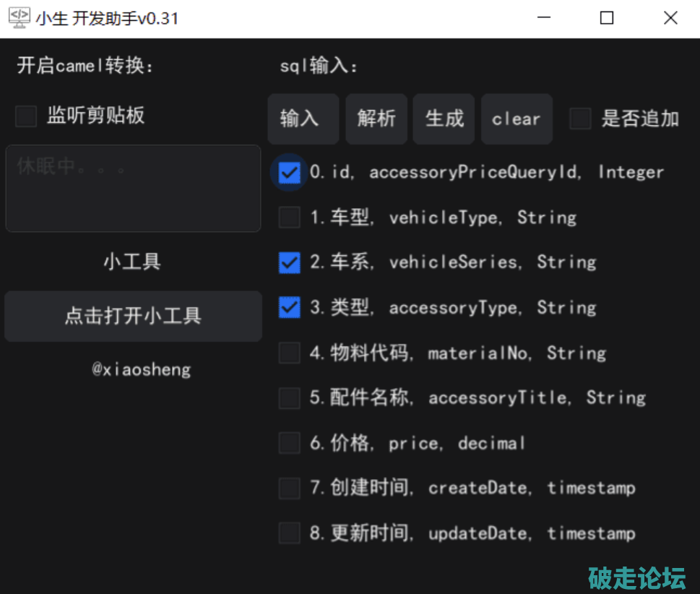Click the app icon in title bar

(x=19, y=18)
